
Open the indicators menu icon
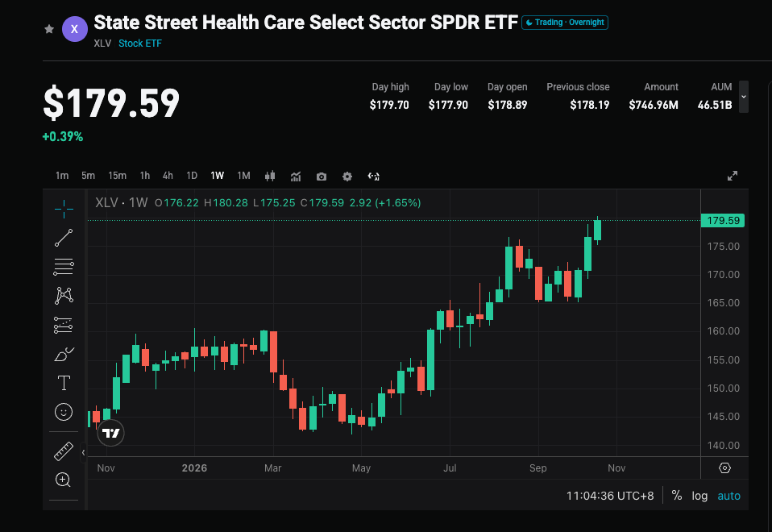coord(296,177)
